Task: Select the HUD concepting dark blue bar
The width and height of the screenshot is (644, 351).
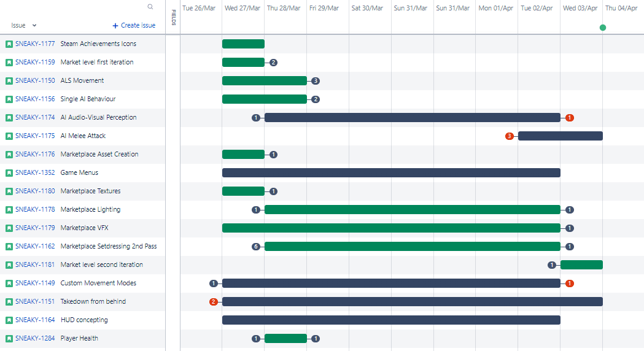Action: coord(392,320)
